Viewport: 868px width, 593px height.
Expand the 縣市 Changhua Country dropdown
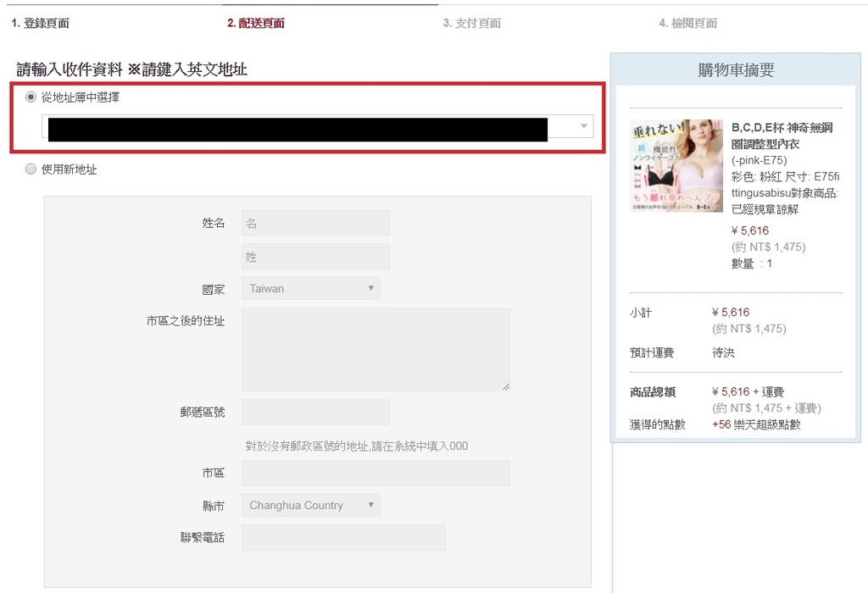coord(310,506)
